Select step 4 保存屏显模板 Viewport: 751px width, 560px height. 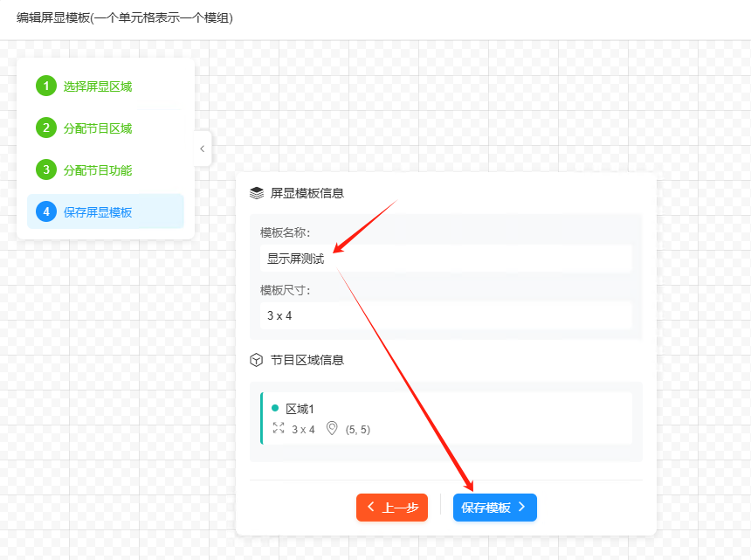tap(106, 211)
